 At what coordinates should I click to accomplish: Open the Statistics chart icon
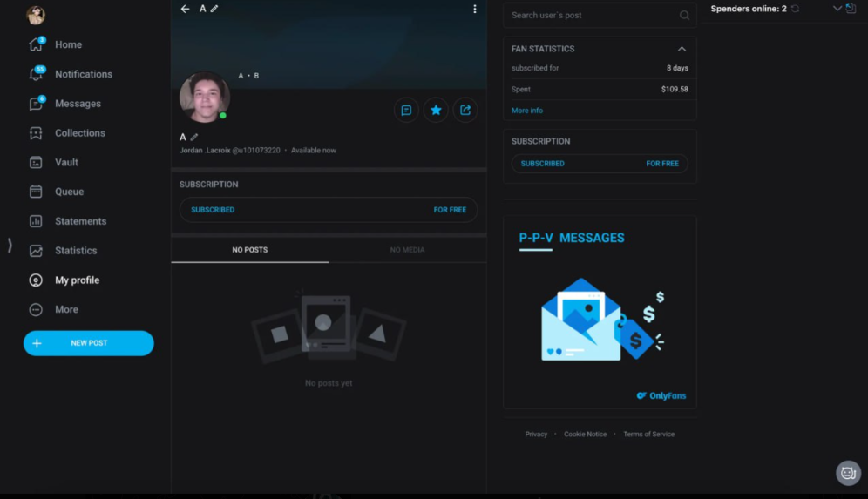click(x=36, y=251)
